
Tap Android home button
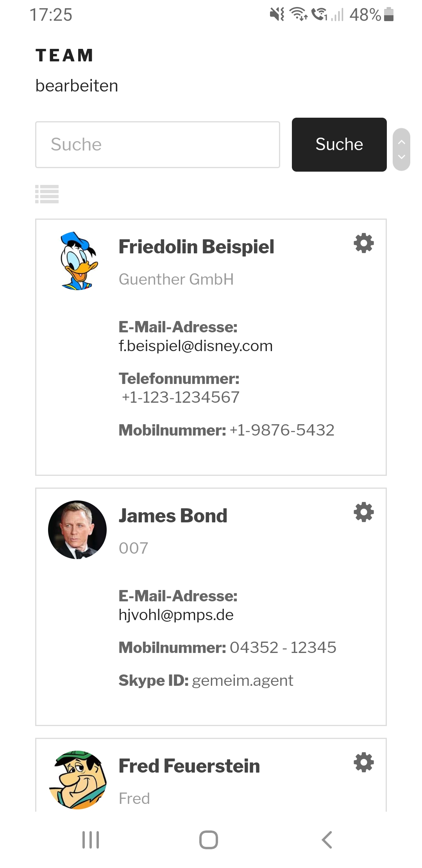pyautogui.click(x=209, y=839)
